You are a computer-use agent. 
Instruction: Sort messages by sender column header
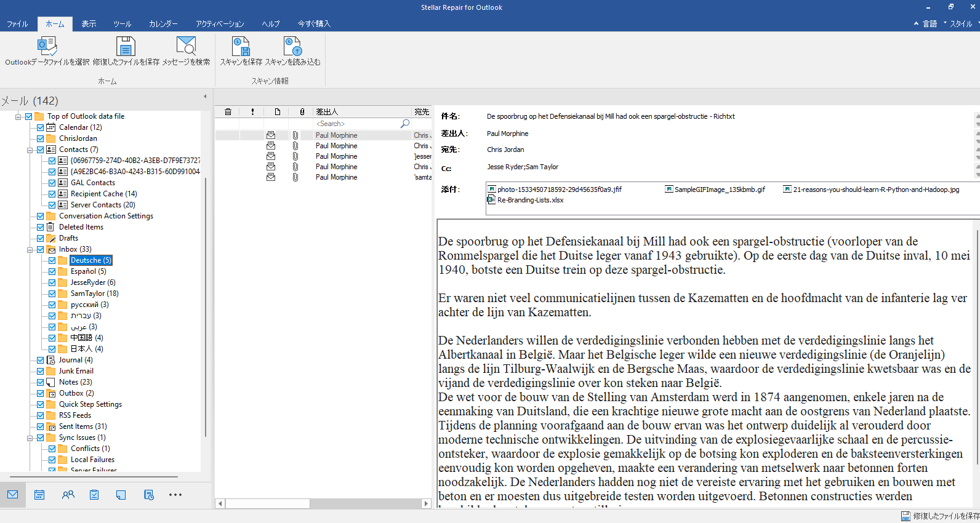coord(362,112)
